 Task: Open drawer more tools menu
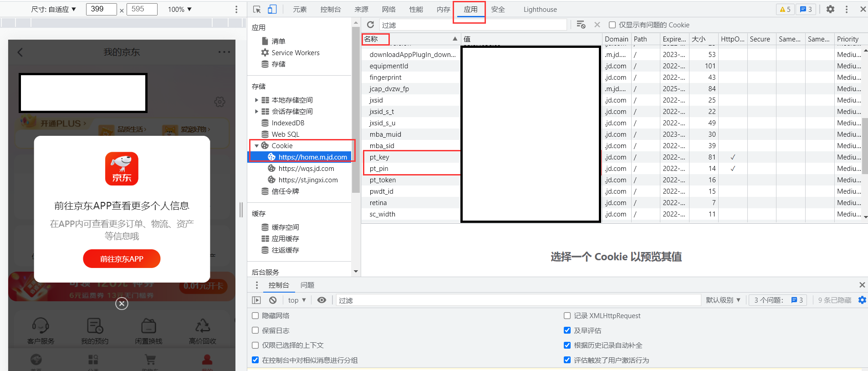(257, 285)
